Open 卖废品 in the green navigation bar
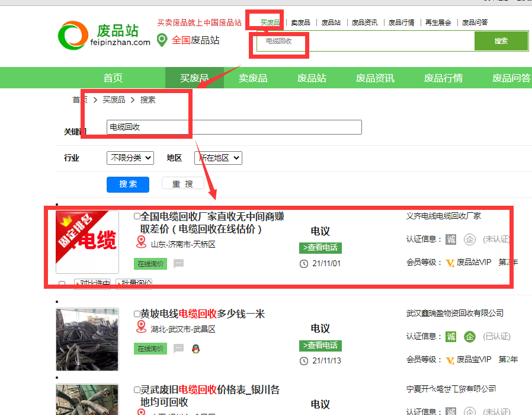 253,78
